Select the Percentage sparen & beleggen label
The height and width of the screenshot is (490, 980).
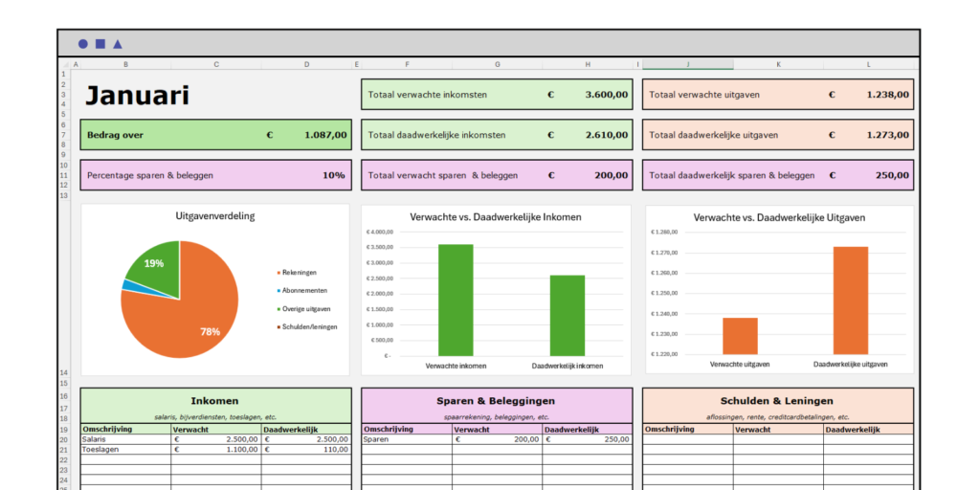coord(150,176)
